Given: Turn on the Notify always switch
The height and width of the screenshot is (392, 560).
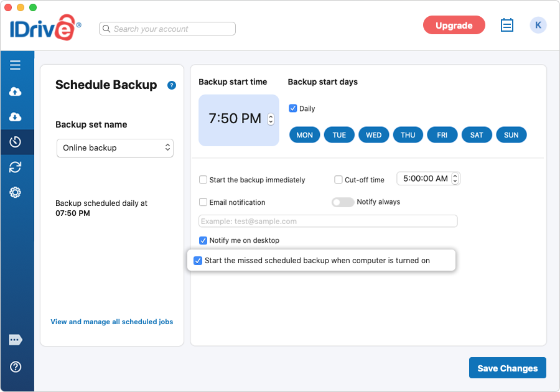Looking at the screenshot, I should coord(342,202).
